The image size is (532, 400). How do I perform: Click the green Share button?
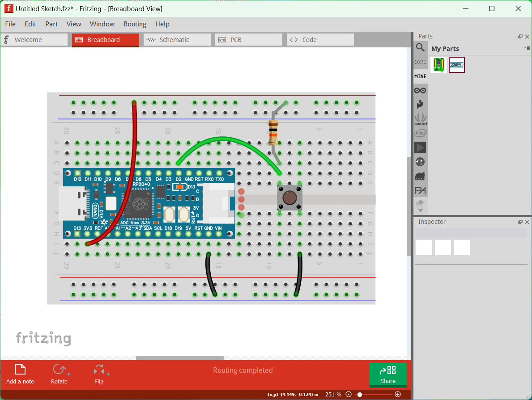point(388,375)
